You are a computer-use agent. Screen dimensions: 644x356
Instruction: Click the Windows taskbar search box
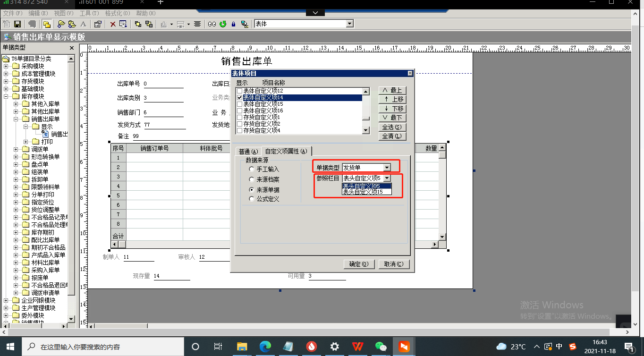(x=102, y=347)
